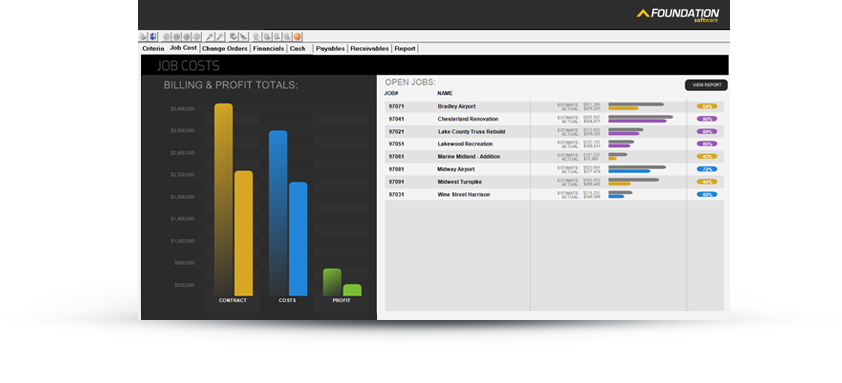Switch to the Payables tab
This screenshot has width=842, height=383.
coord(330,48)
